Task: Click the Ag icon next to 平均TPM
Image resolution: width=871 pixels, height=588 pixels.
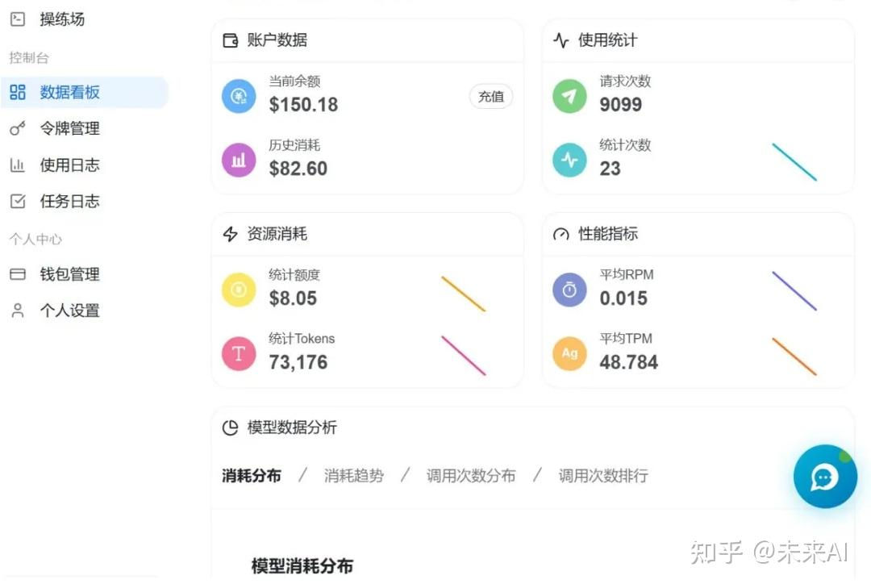Action: click(569, 353)
